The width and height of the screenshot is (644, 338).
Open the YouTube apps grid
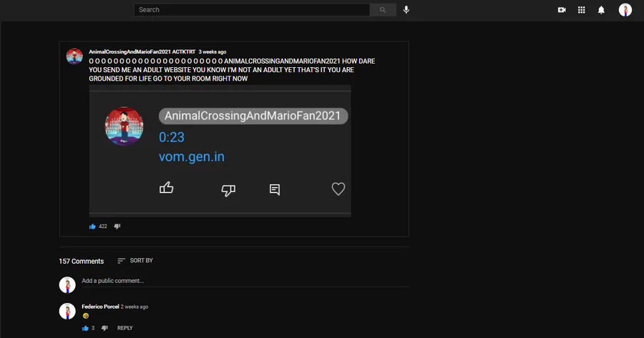point(582,10)
